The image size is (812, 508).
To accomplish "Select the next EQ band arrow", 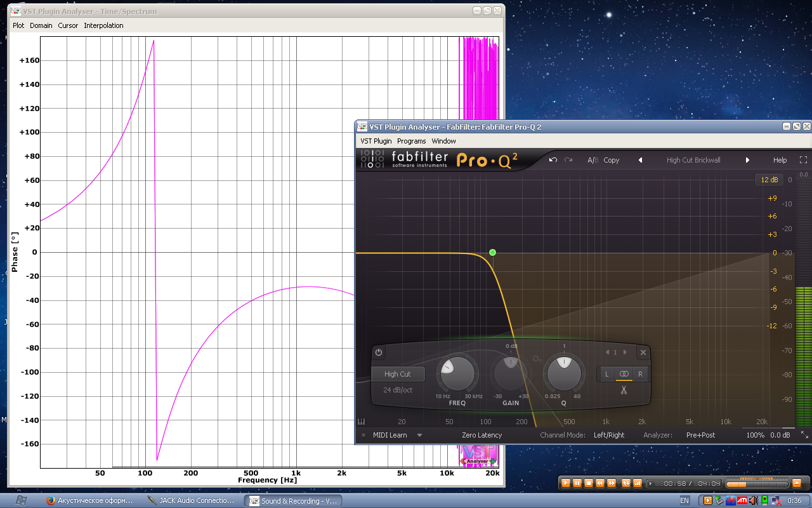I will [625, 352].
